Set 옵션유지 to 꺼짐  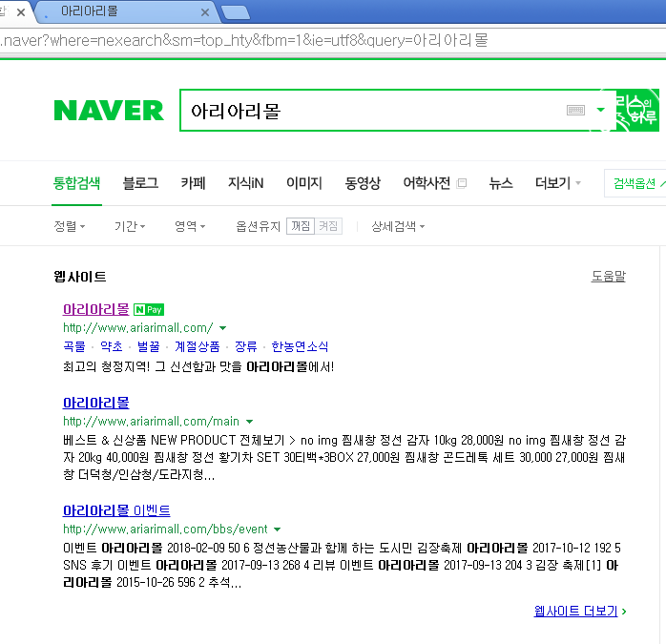[x=301, y=226]
